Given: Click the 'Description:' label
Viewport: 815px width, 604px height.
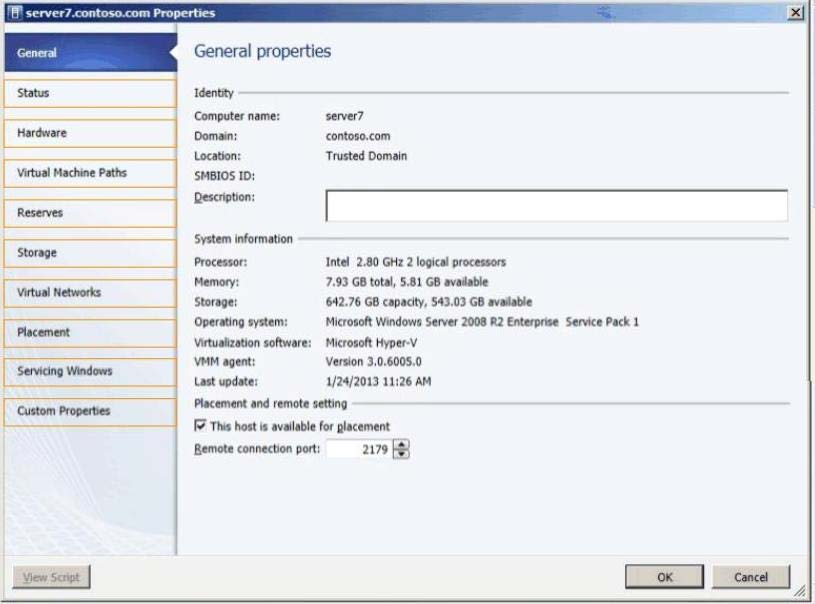Looking at the screenshot, I should [x=225, y=197].
